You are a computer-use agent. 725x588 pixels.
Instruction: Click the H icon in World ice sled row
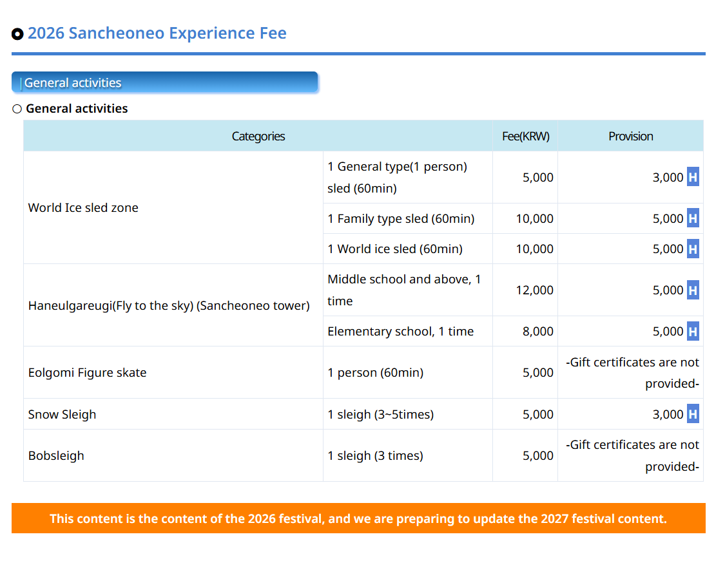coord(693,249)
